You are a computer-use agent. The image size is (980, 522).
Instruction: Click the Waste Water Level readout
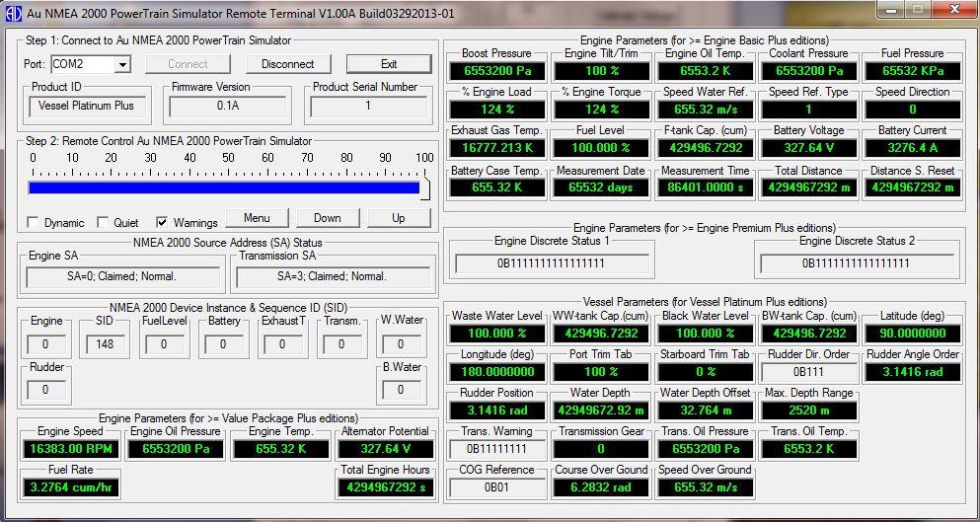click(x=496, y=334)
